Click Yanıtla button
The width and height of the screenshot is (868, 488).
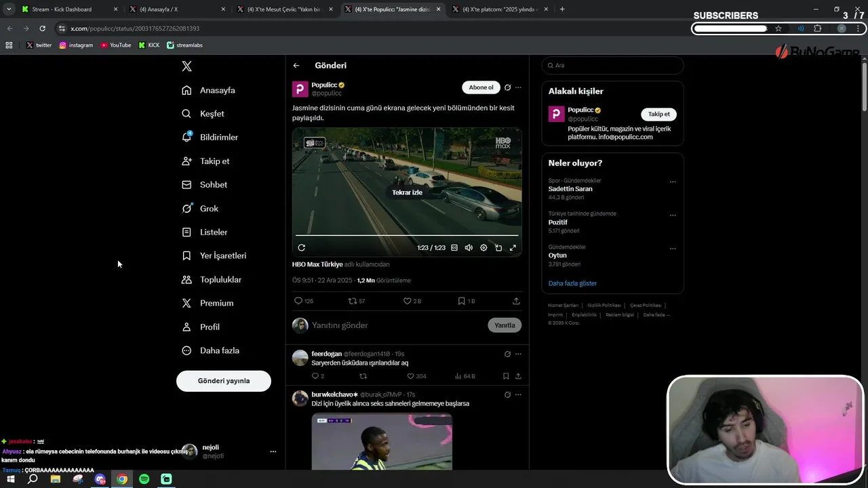point(505,325)
